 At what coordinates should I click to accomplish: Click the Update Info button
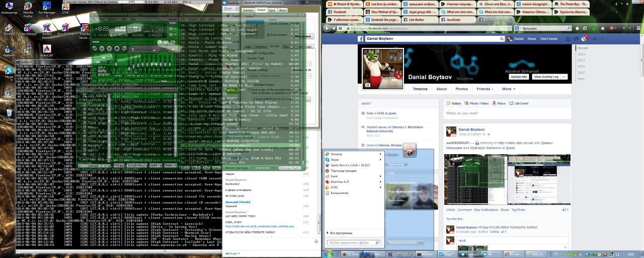tap(518, 77)
